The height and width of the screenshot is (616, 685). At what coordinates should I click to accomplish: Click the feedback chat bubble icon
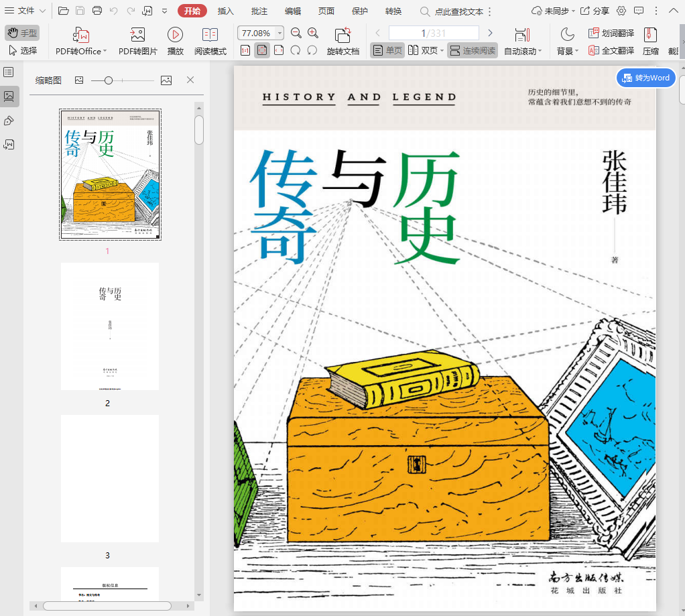coord(639,11)
